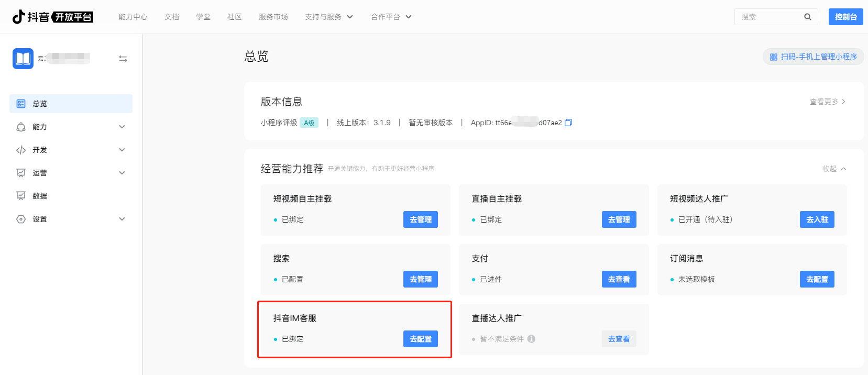This screenshot has width=868, height=375.
Task: Select 数据 in the sidebar
Action: [x=71, y=196]
